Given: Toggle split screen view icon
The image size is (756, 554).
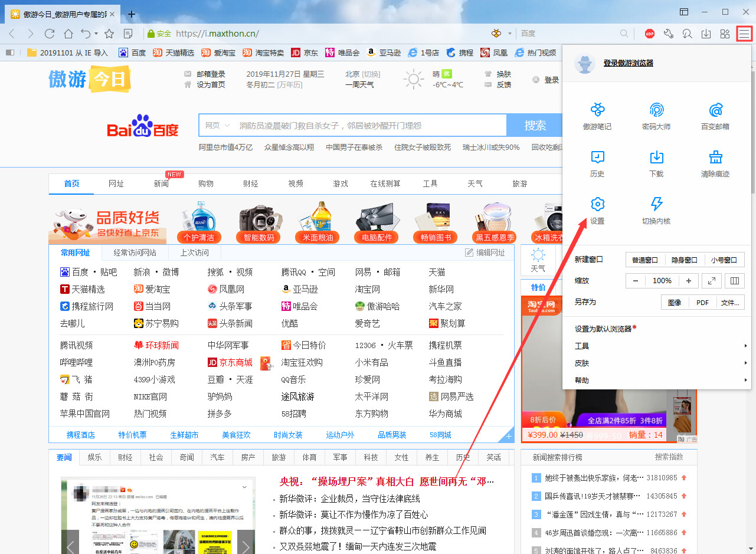Looking at the screenshot, I should 735,281.
